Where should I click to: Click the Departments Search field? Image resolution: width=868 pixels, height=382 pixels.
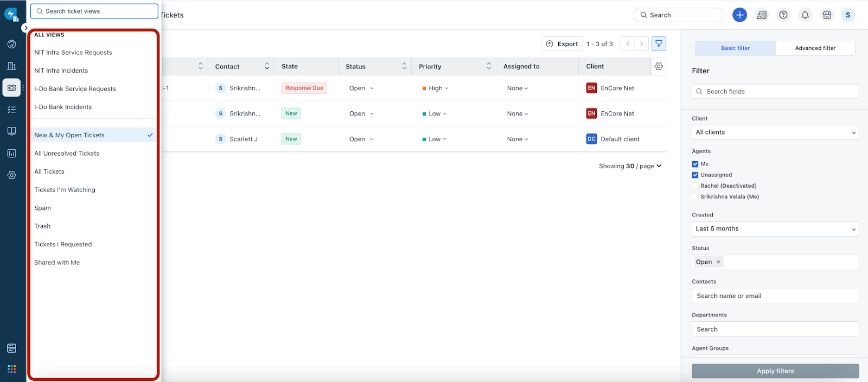[775, 329]
